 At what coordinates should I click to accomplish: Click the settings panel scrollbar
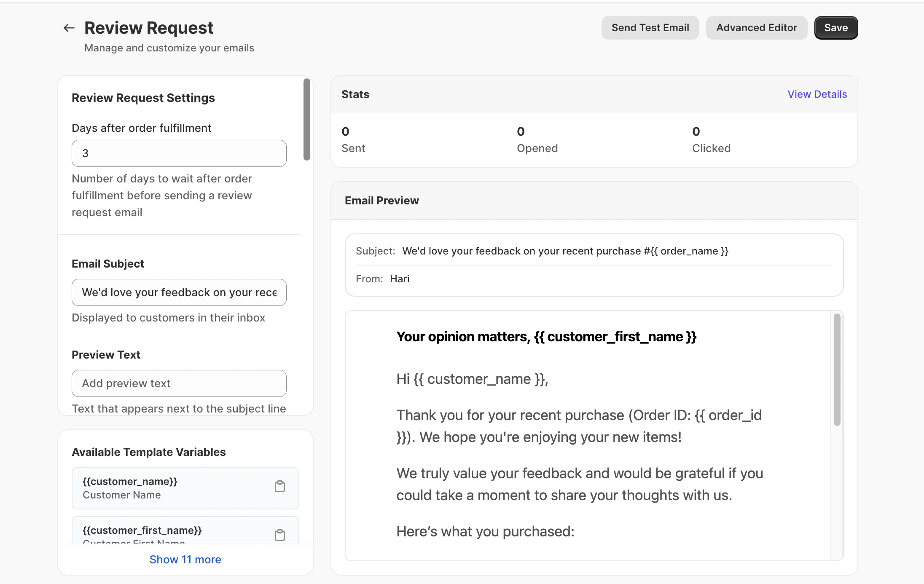(x=307, y=120)
